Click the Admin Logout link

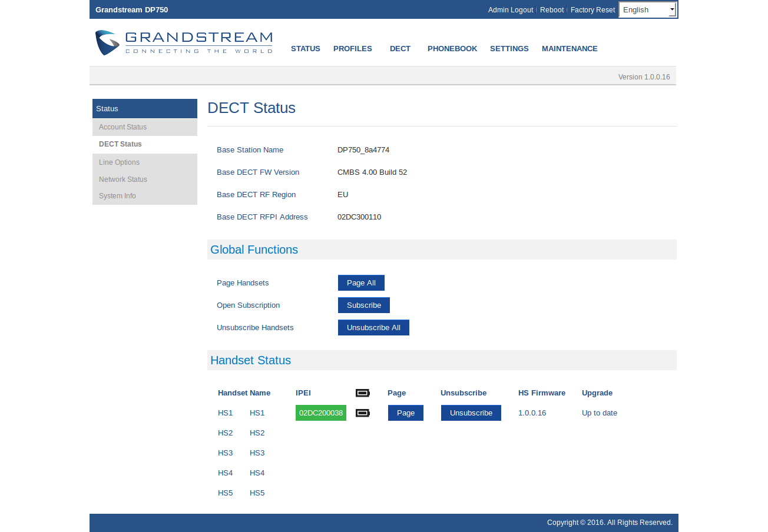[510, 10]
